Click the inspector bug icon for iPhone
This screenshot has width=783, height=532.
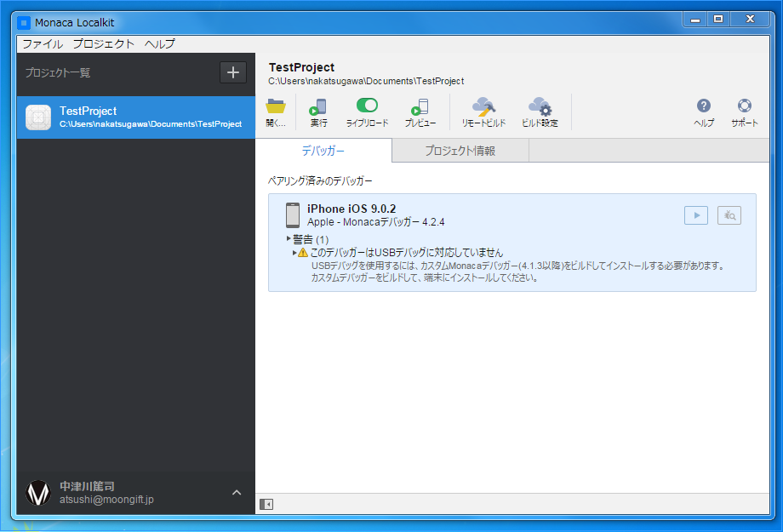(729, 215)
